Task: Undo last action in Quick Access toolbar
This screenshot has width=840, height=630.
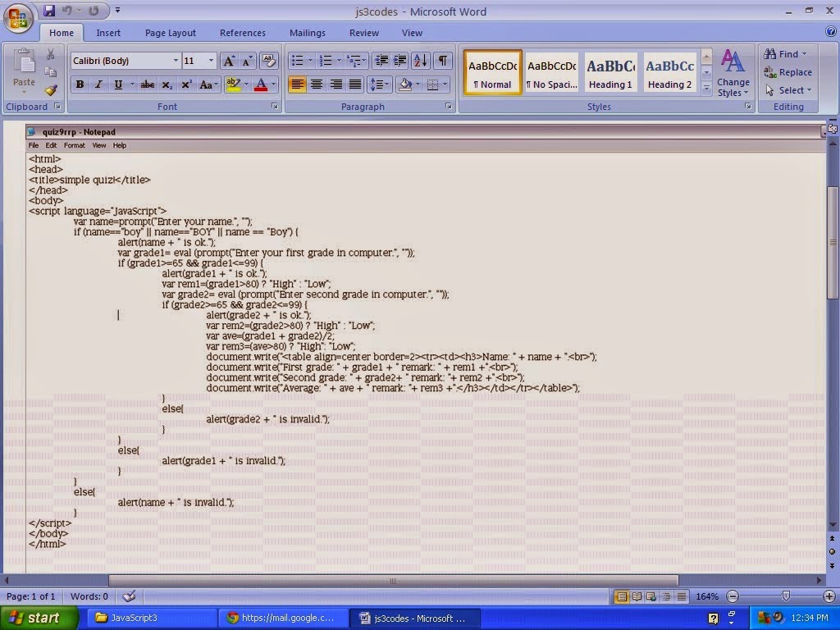Action: tap(67, 11)
